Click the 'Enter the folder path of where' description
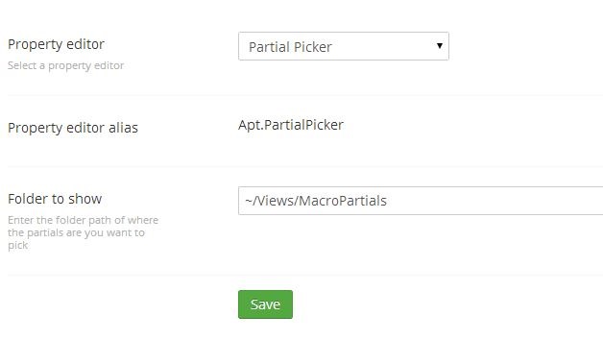 click(84, 220)
